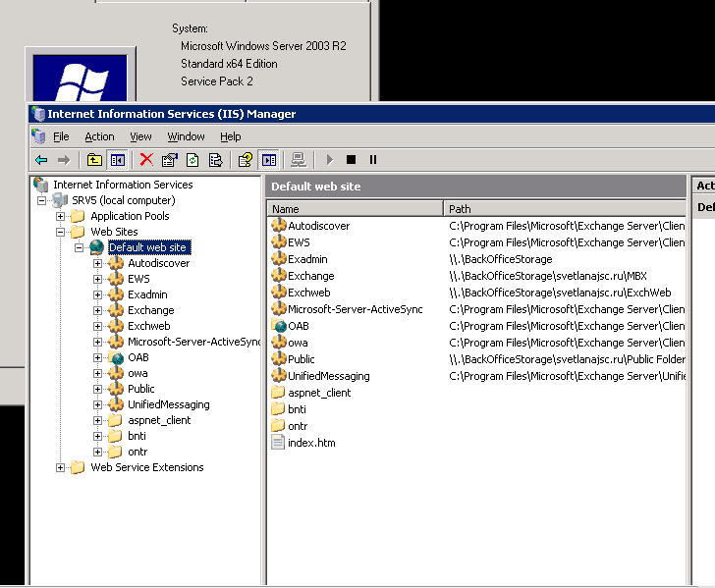
Task: Open the Window menu
Action: pos(186,136)
